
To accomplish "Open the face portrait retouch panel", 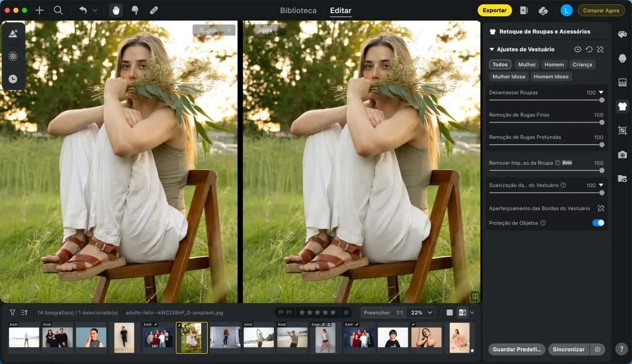I will (623, 58).
